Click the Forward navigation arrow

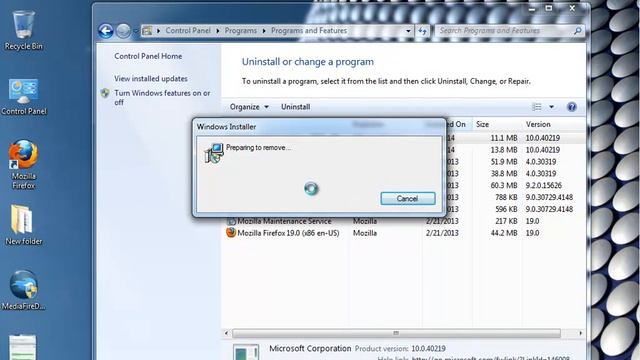[x=123, y=31]
